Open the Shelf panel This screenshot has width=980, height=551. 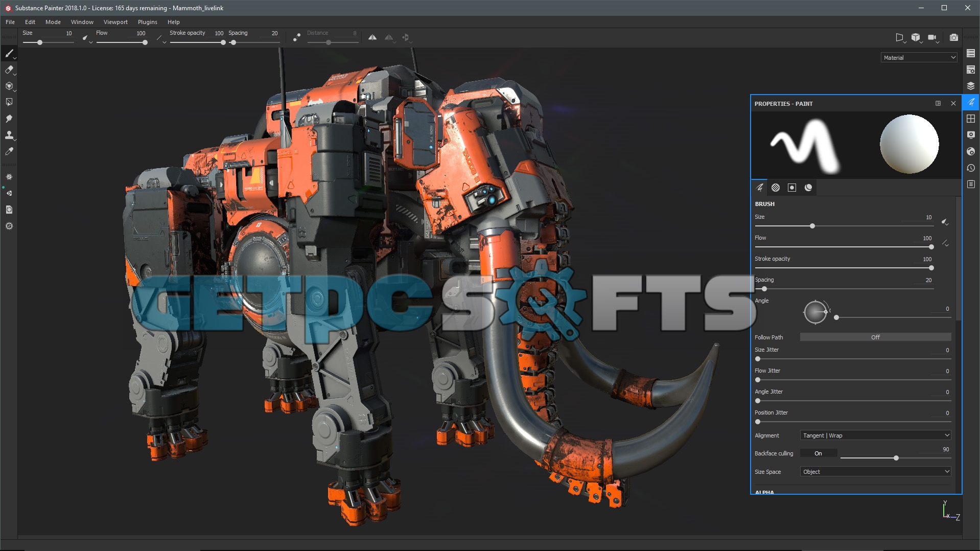point(971,119)
